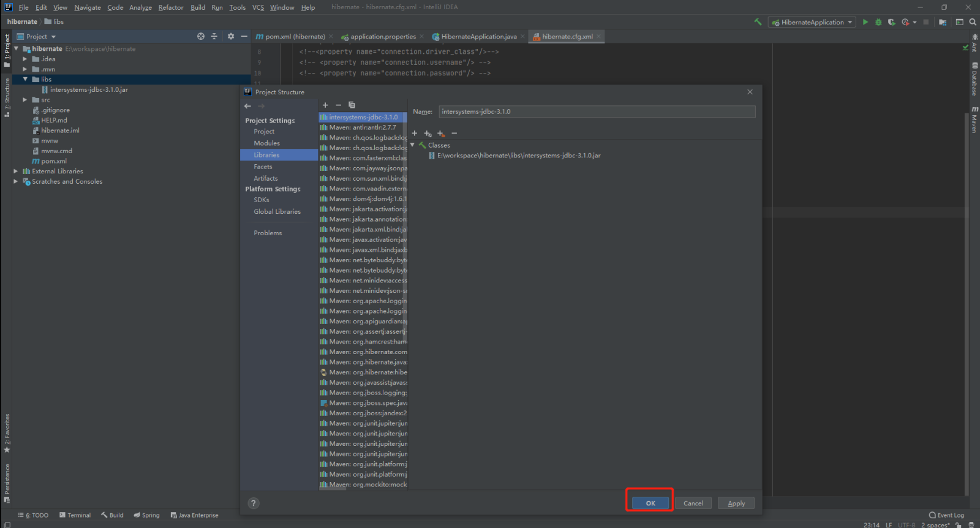Open help via the question mark icon
The width and height of the screenshot is (980, 528).
tap(254, 503)
